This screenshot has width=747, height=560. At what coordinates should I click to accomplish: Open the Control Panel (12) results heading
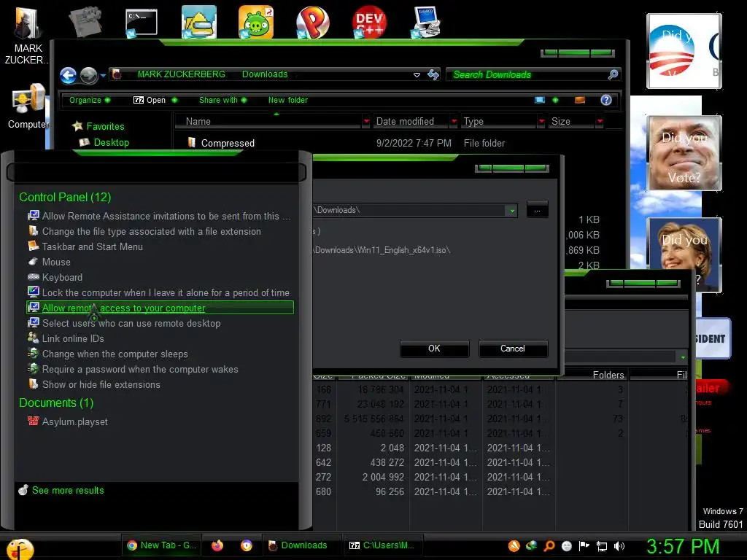[65, 197]
